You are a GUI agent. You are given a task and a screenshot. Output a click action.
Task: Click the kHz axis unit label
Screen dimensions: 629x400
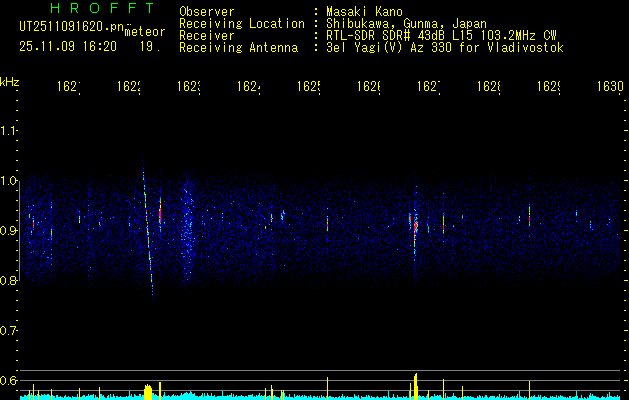(x=9, y=82)
